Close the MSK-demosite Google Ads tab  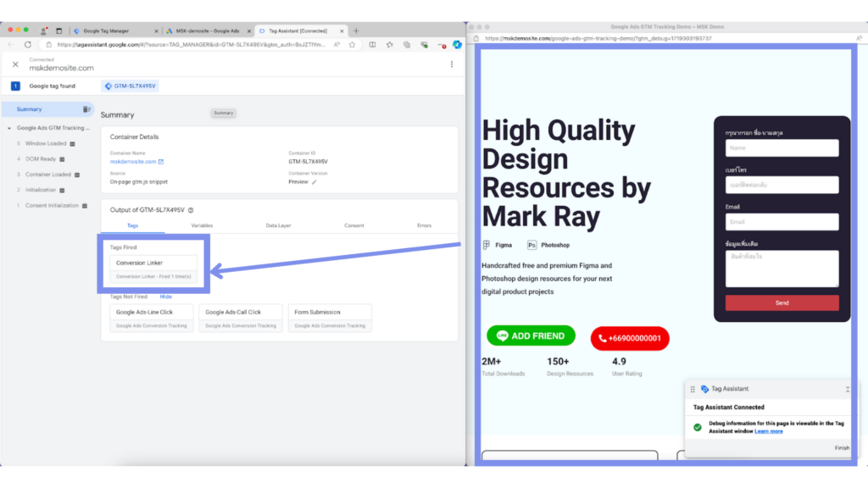click(x=249, y=31)
